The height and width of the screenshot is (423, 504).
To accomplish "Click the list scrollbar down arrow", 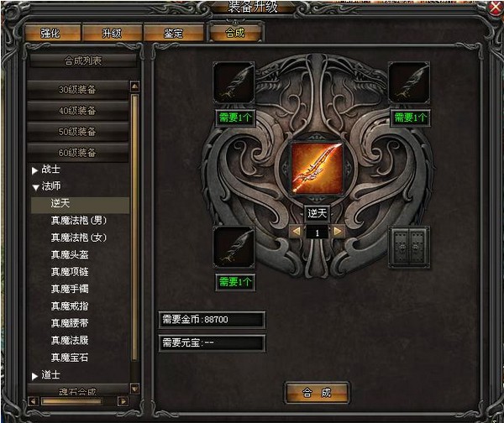I will [134, 389].
